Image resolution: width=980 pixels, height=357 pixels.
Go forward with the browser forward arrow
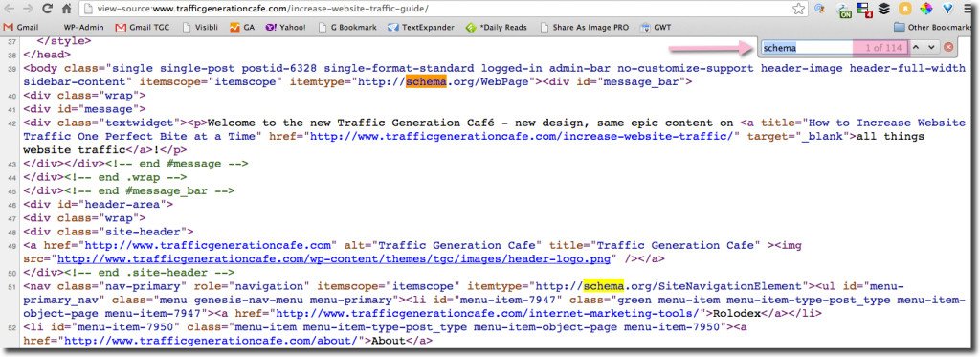28,9
